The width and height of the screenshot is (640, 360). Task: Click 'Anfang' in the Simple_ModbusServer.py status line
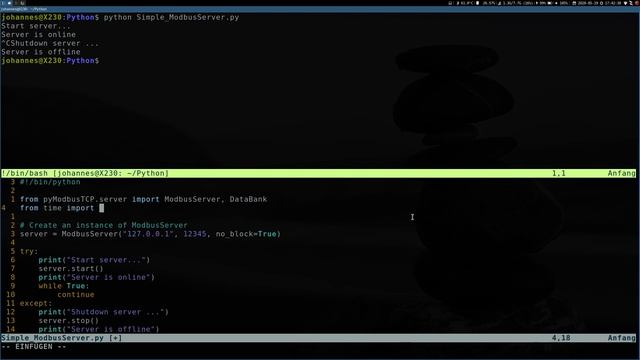[621, 338]
